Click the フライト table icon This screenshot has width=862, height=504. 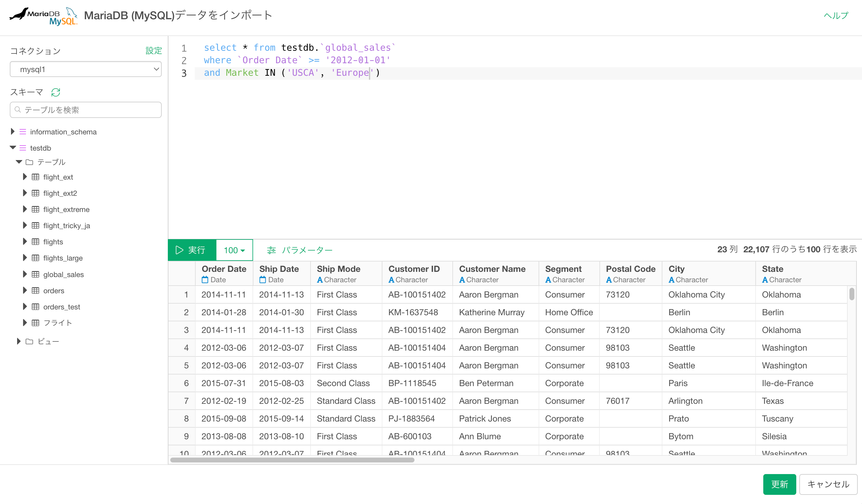coord(35,323)
